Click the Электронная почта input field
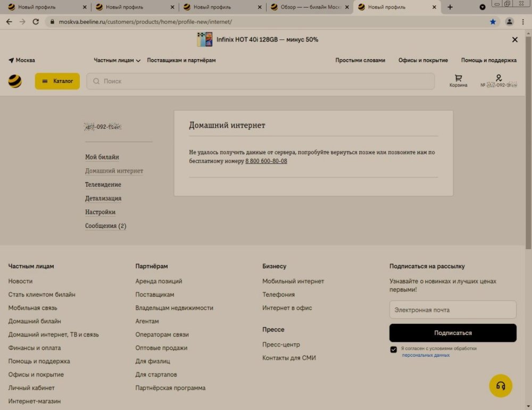The height and width of the screenshot is (410, 532). coord(452,310)
